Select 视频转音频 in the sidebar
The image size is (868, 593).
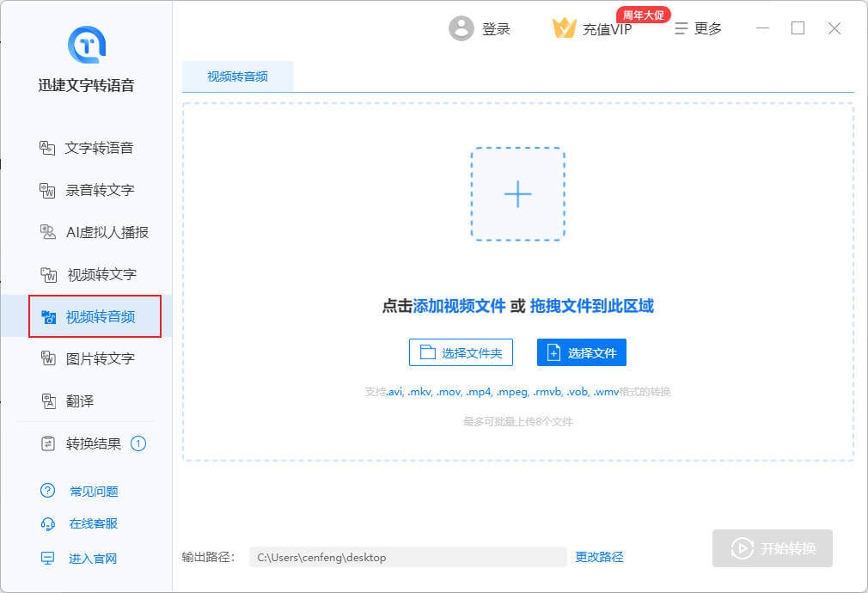click(95, 316)
